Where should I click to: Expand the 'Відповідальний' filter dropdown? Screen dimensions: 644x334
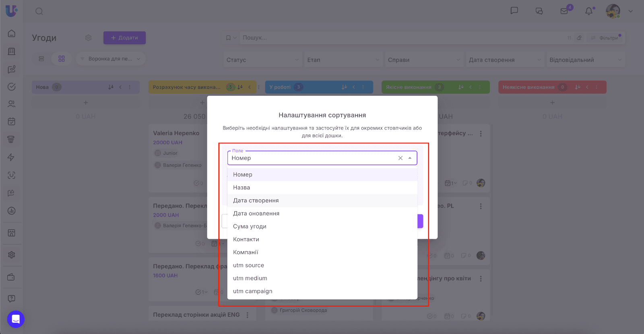click(585, 60)
